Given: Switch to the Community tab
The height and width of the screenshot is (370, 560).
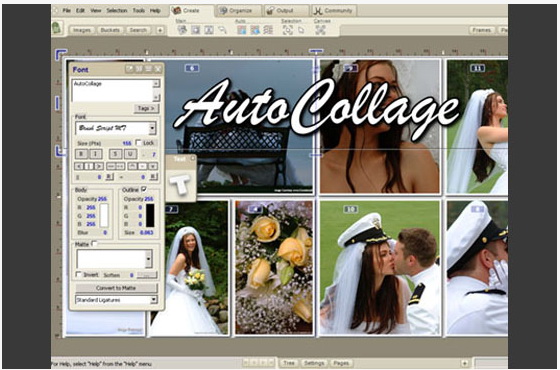Looking at the screenshot, I should pyautogui.click(x=334, y=11).
